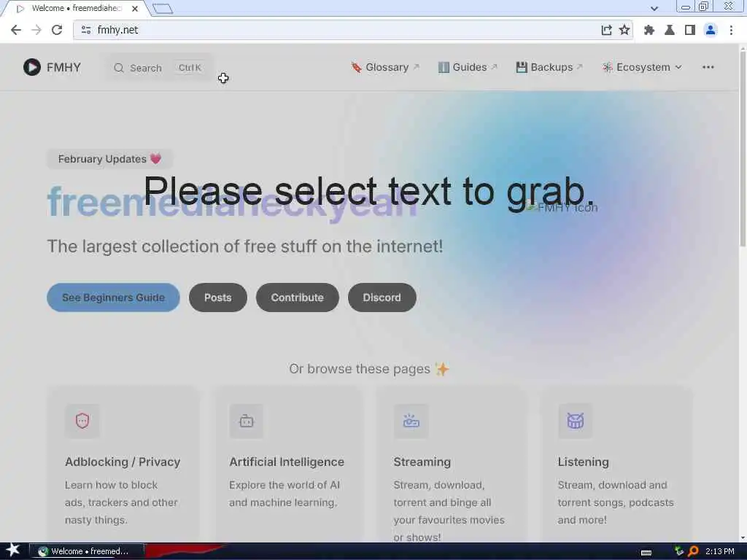Click the See Beginners Guide button
The height and width of the screenshot is (560, 747).
(113, 297)
